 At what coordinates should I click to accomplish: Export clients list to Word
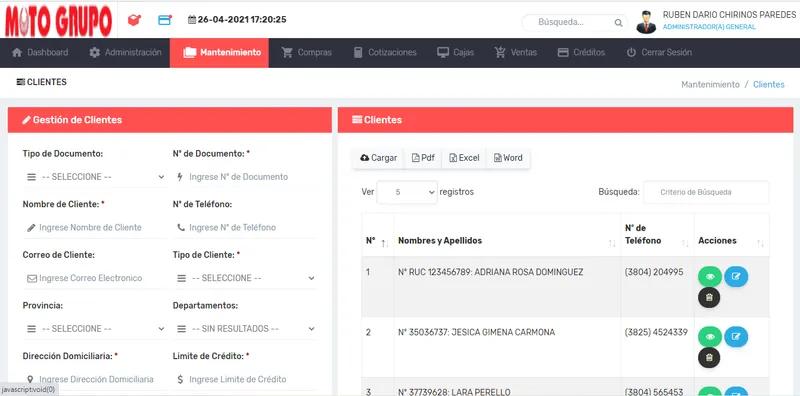(x=508, y=158)
